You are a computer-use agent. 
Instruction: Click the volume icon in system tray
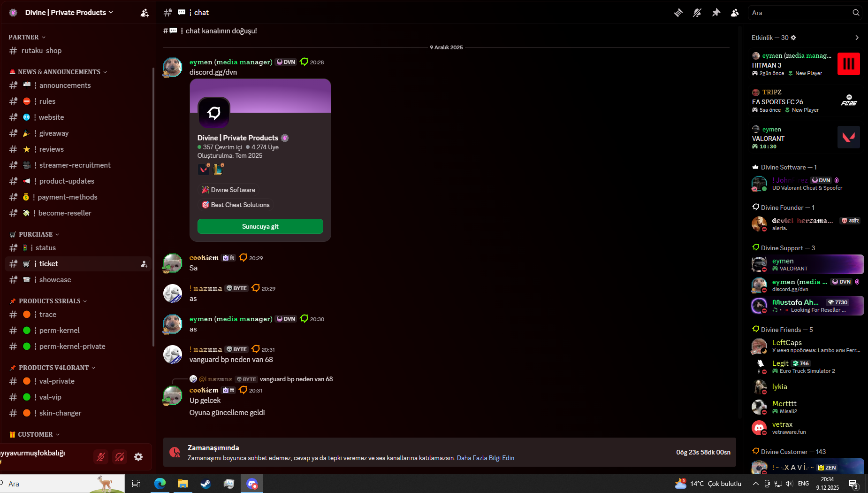pyautogui.click(x=789, y=484)
